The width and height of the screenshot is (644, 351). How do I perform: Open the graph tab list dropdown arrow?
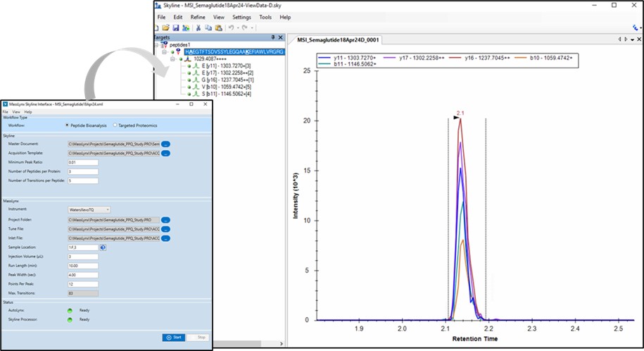click(x=633, y=39)
